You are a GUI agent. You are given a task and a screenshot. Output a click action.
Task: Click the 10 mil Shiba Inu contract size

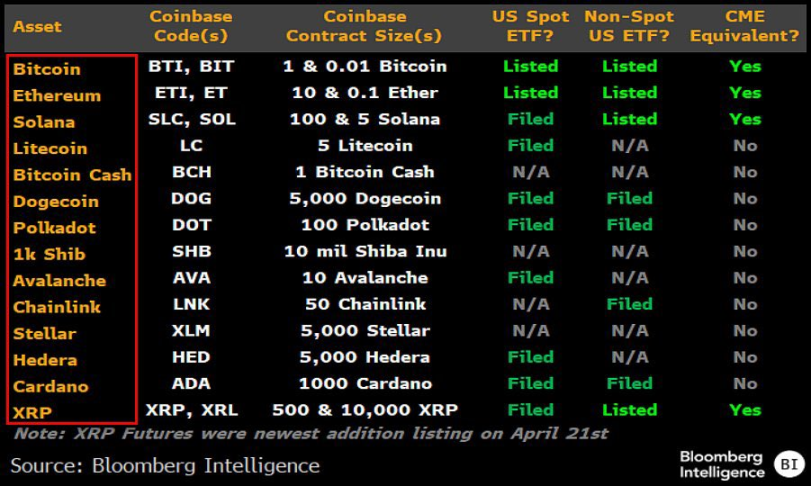[363, 251]
